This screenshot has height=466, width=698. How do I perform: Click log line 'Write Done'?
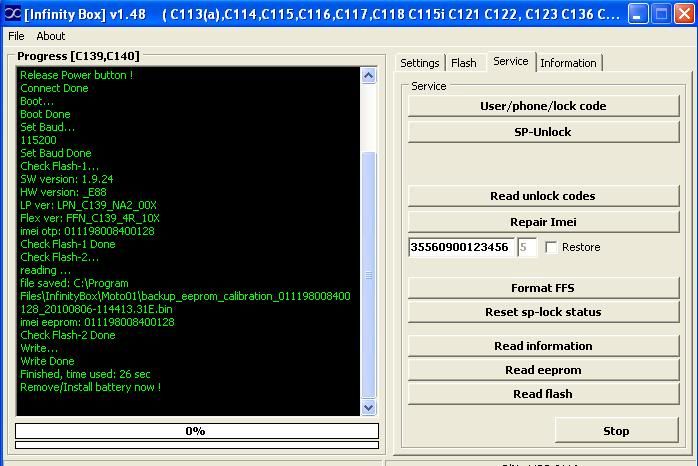click(x=47, y=361)
